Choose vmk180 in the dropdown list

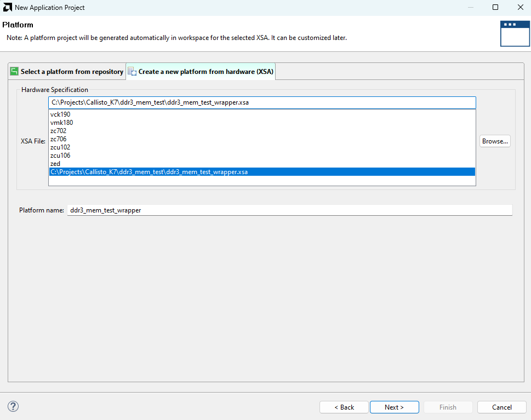coord(61,123)
